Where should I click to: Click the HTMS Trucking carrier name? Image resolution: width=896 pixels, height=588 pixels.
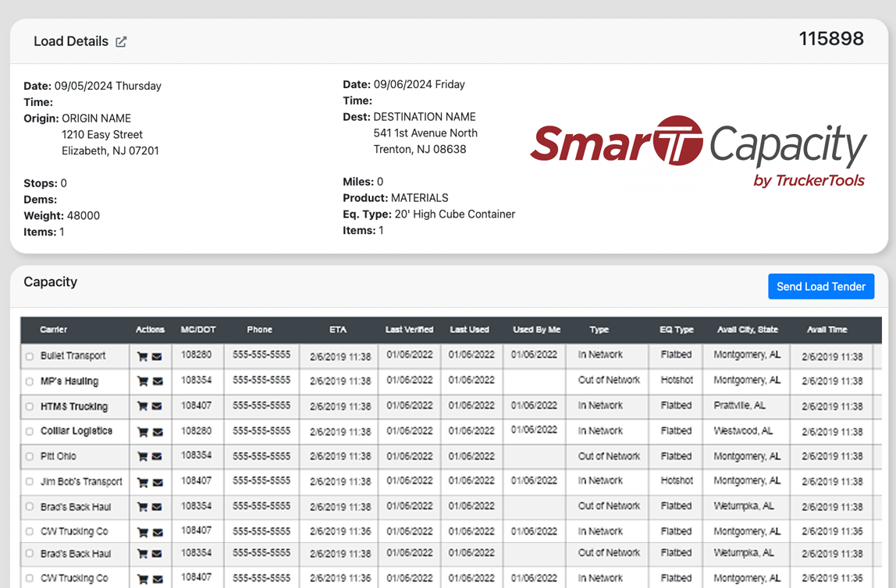click(73, 406)
